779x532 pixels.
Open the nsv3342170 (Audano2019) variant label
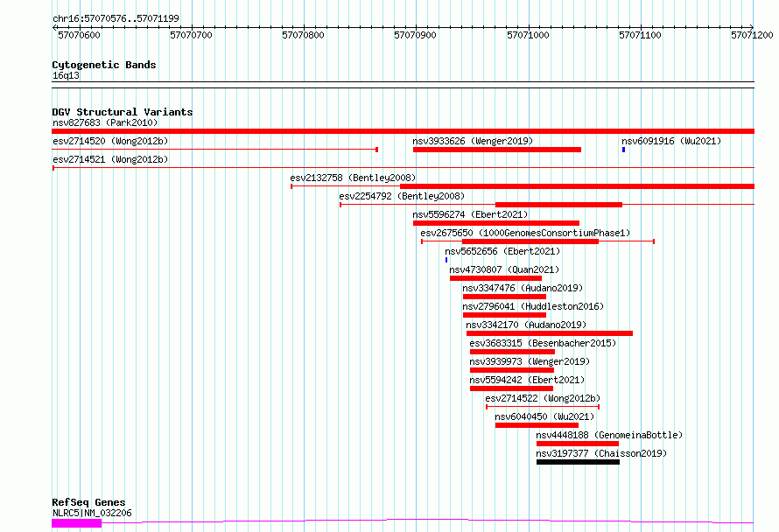526,325
